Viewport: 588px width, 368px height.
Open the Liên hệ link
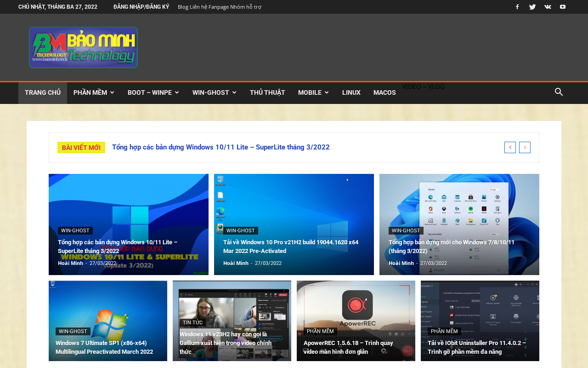tap(198, 7)
